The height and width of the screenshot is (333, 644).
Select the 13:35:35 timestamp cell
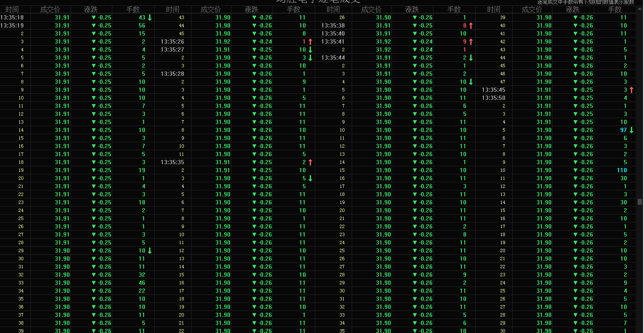click(x=172, y=162)
